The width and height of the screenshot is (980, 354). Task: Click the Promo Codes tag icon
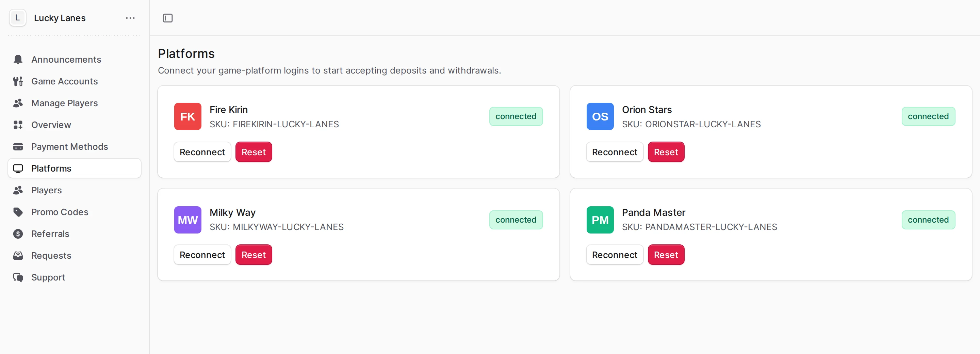coord(18,212)
